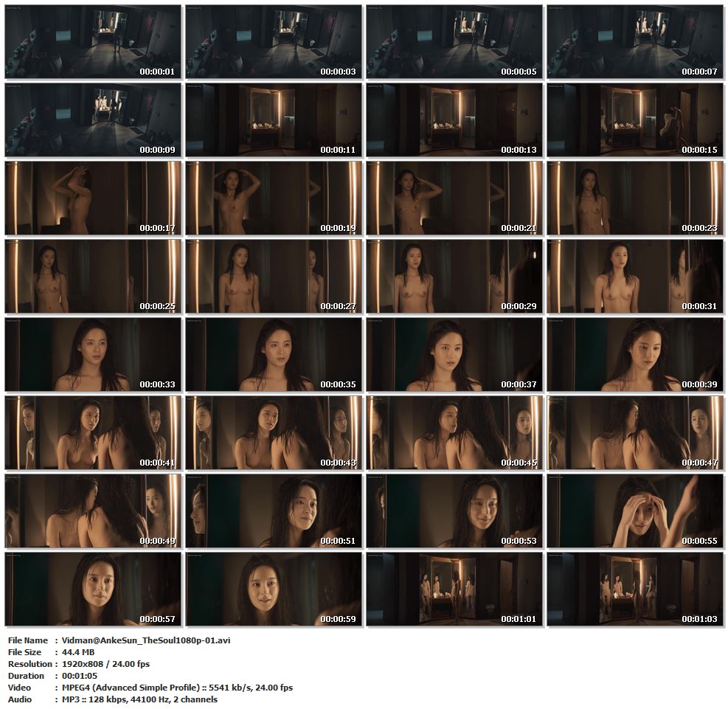This screenshot has height=709, width=728.
Task: Select the frame stamped 00:00:11
Action: point(274,120)
